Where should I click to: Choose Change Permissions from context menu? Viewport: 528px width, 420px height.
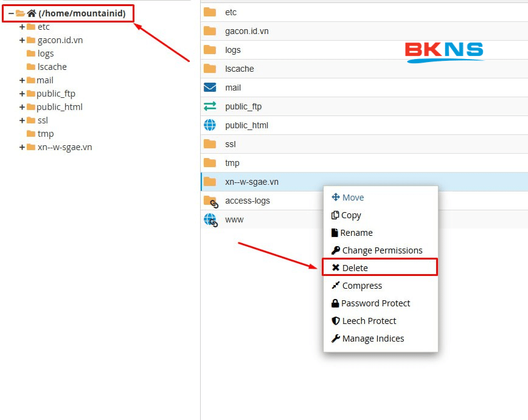point(382,250)
